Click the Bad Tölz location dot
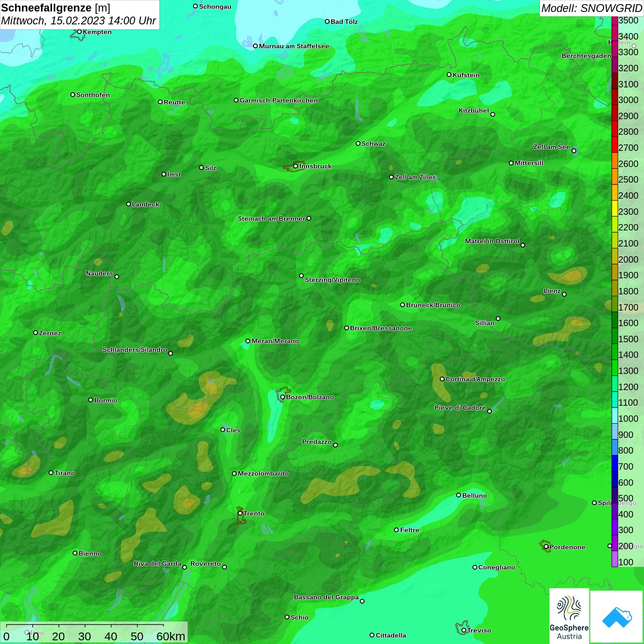The image size is (644, 644). coord(327,22)
